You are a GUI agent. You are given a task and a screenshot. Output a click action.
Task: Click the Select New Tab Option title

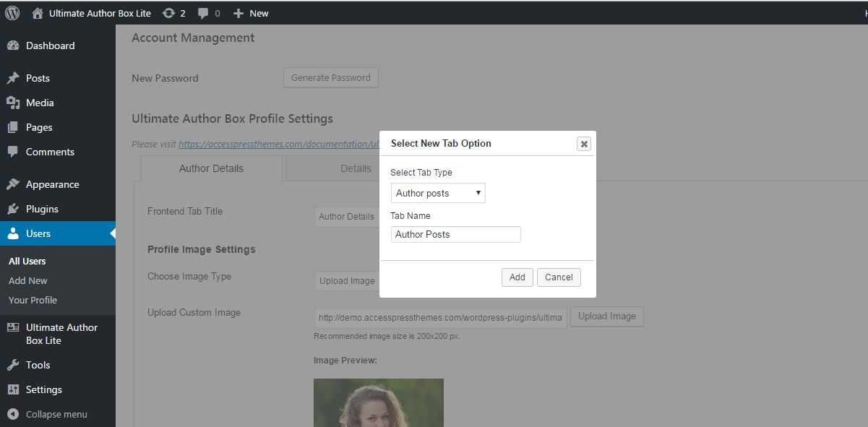(x=441, y=143)
